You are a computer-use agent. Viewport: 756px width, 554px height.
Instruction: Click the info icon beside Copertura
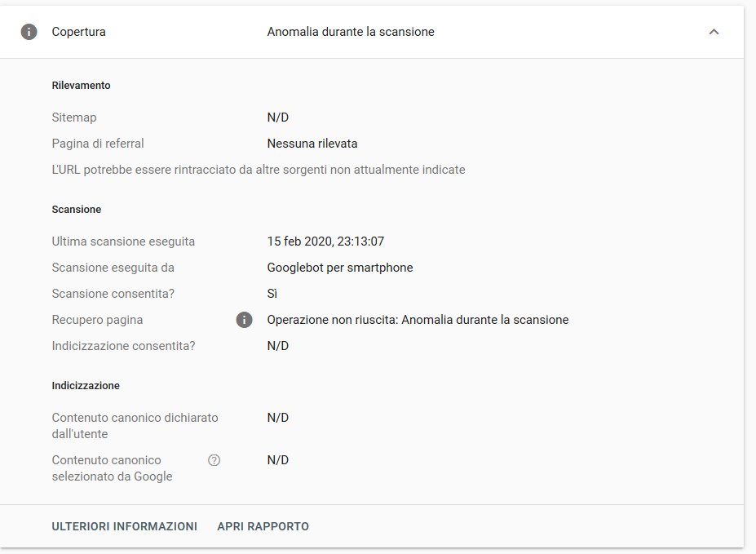(x=29, y=32)
